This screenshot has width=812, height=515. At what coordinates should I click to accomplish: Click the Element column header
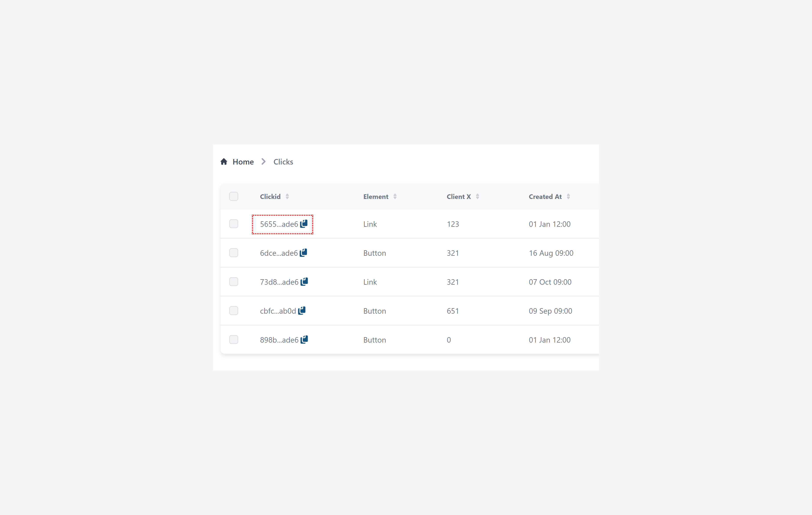(376, 197)
